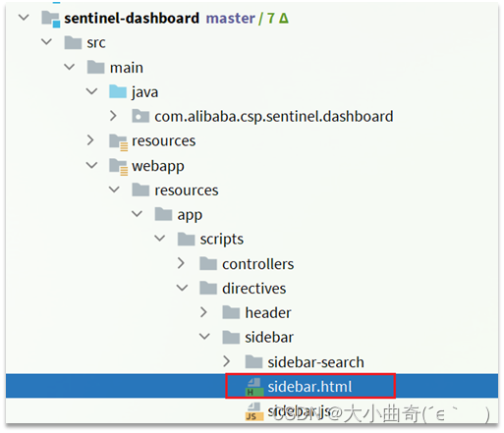Click the resources root icon under main
Image resolution: width=504 pixels, height=433 pixels.
119,142
